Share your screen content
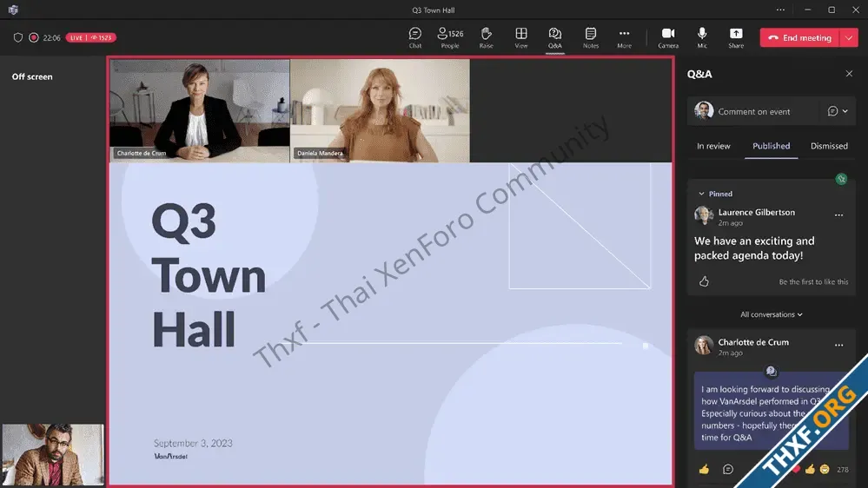 pyautogui.click(x=736, y=37)
